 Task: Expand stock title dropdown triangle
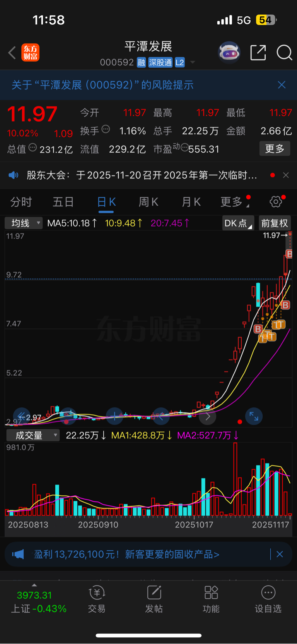click(193, 62)
